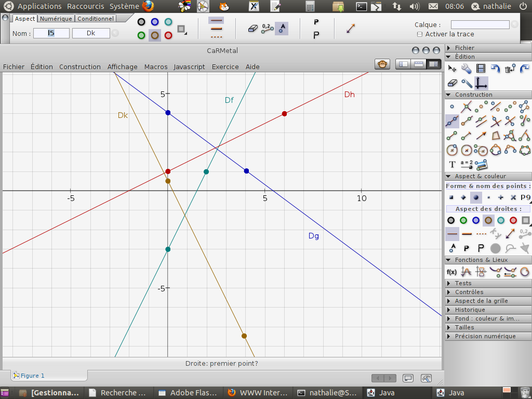The height and width of the screenshot is (399, 532).
Task: Undo with the blue back arrow
Action: (x=495, y=69)
